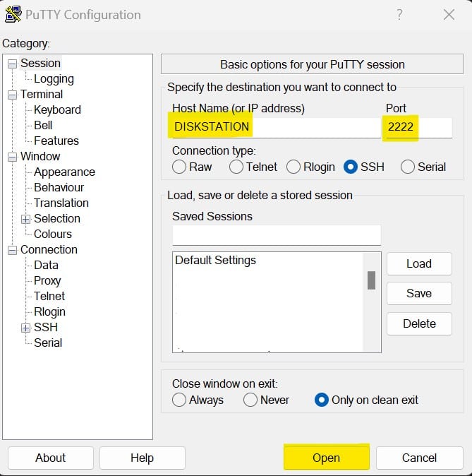Select the Raw connection type

[x=179, y=167]
